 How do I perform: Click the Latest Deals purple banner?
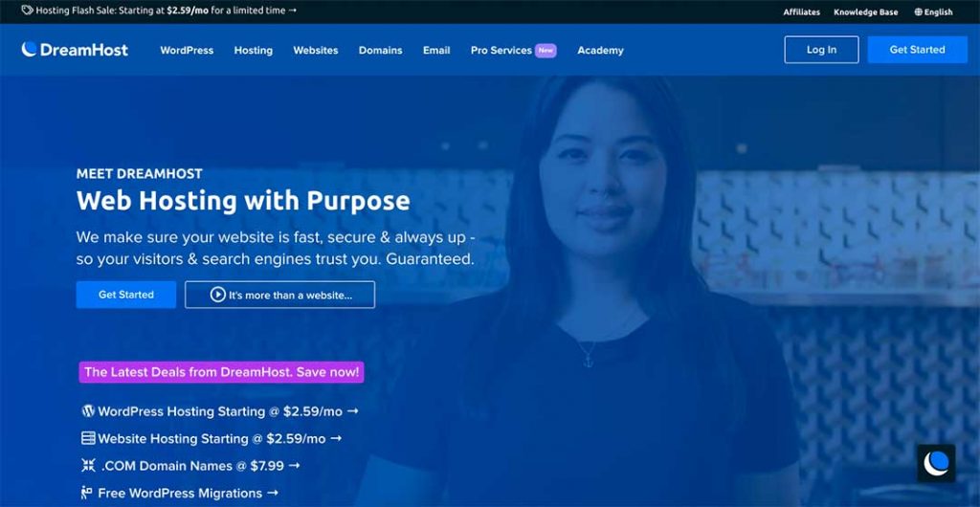click(221, 372)
